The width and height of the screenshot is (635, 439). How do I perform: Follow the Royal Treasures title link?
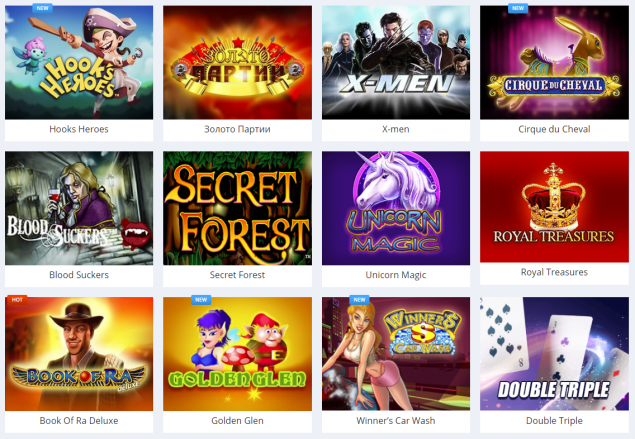click(x=554, y=272)
